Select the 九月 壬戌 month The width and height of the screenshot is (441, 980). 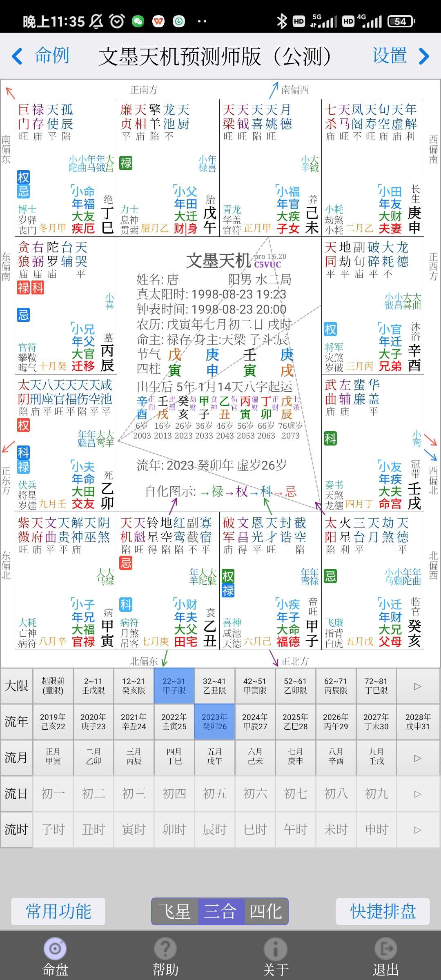(x=376, y=757)
